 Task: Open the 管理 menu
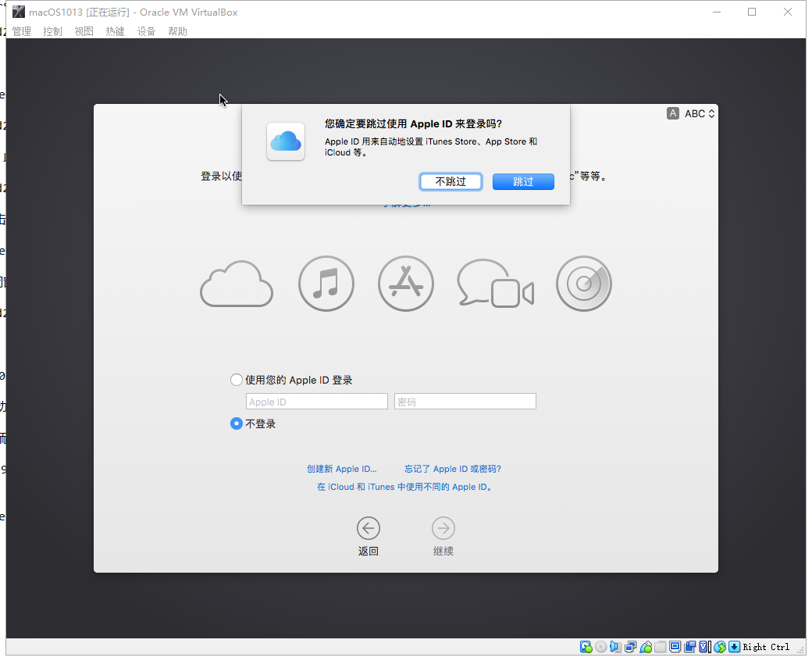(22, 31)
